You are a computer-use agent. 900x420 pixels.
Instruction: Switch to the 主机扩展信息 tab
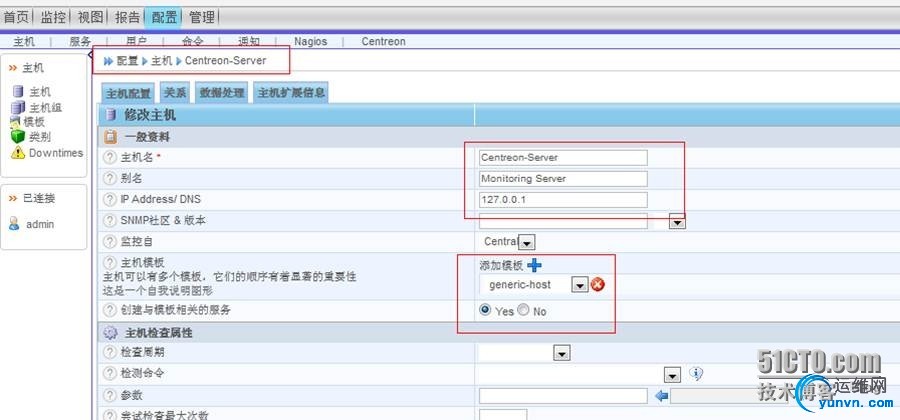click(291, 92)
